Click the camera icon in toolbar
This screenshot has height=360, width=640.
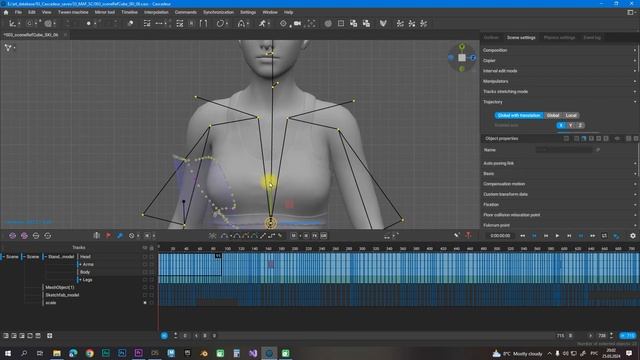pyautogui.click(x=297, y=24)
